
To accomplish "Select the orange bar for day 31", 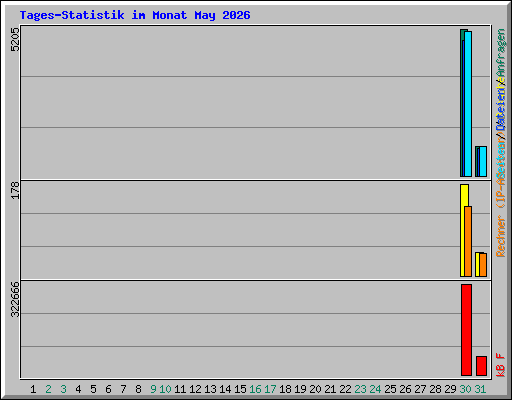I will point(483,265).
